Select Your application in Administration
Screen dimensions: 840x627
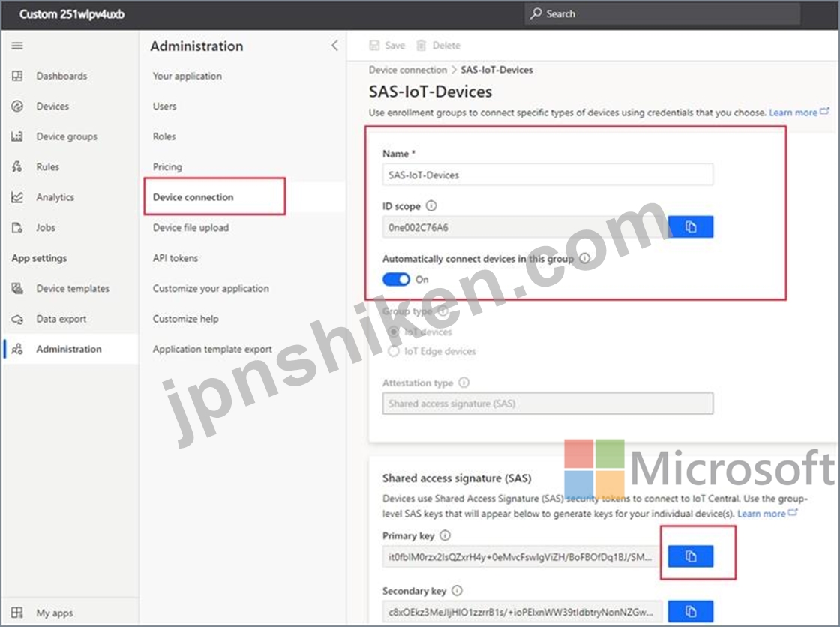click(187, 76)
